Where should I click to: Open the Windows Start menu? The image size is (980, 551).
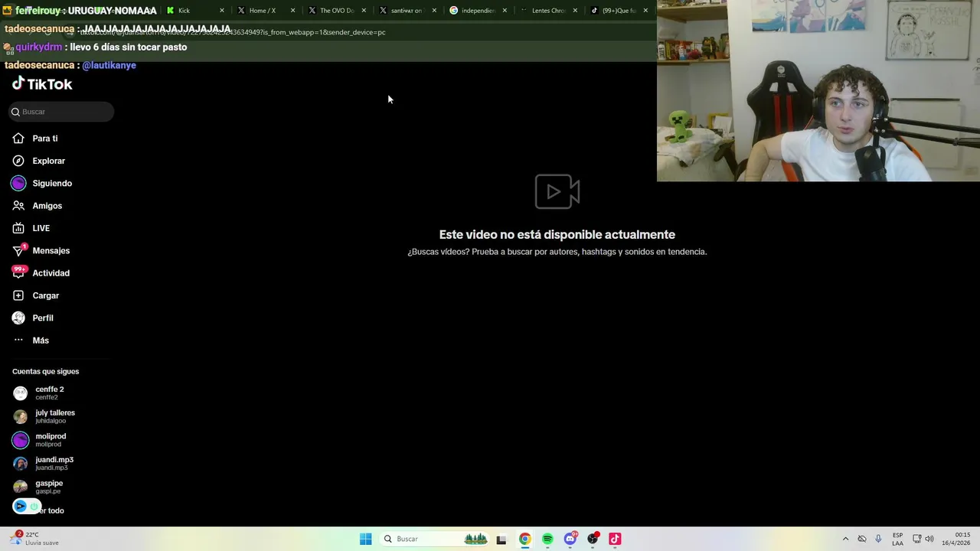pyautogui.click(x=366, y=539)
